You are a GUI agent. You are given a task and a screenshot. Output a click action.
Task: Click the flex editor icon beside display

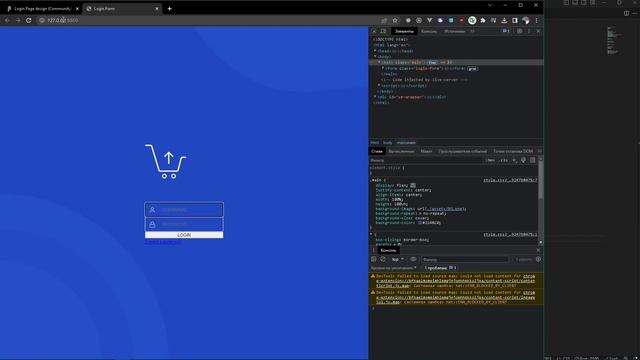[413, 185]
